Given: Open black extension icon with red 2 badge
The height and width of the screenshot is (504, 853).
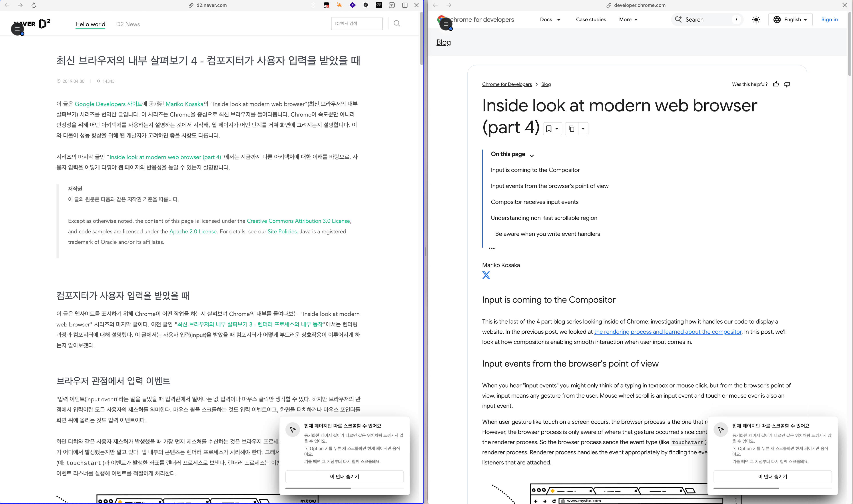Looking at the screenshot, I should [326, 5].
